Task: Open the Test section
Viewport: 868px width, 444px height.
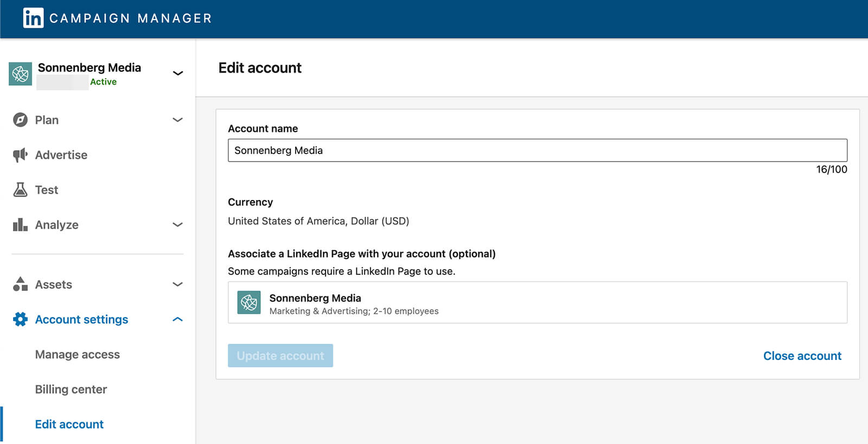Action: [x=47, y=190]
